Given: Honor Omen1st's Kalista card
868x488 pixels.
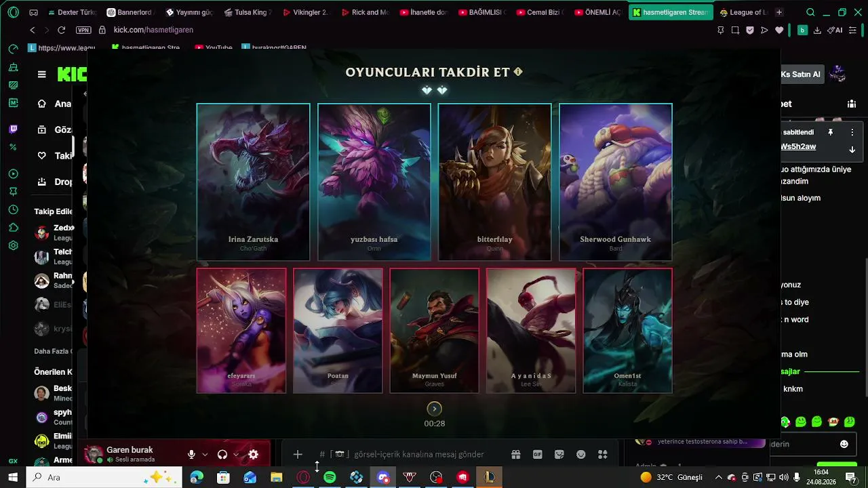Looking at the screenshot, I should (x=628, y=331).
